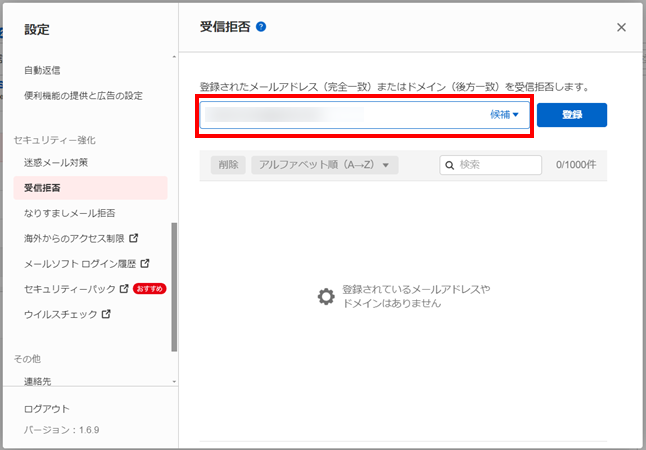This screenshot has width=646, height=450.
Task: Click the gear icon in empty list message
Action: coord(326,296)
